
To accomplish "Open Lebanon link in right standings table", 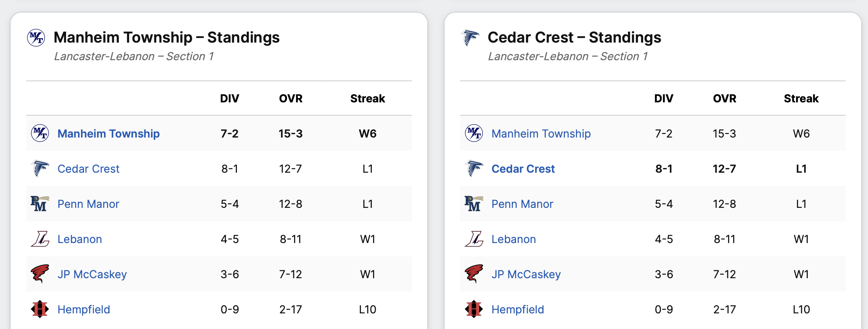I will point(513,239).
